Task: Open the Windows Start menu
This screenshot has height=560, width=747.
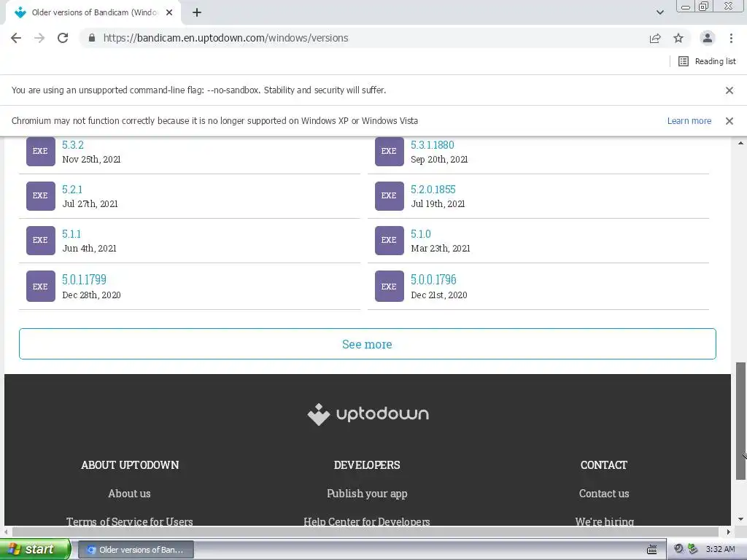Action: [35, 549]
